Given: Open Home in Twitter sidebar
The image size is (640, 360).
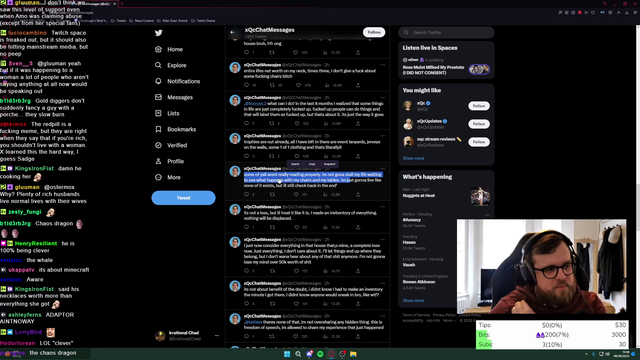Looking at the screenshot, I should [169, 49].
